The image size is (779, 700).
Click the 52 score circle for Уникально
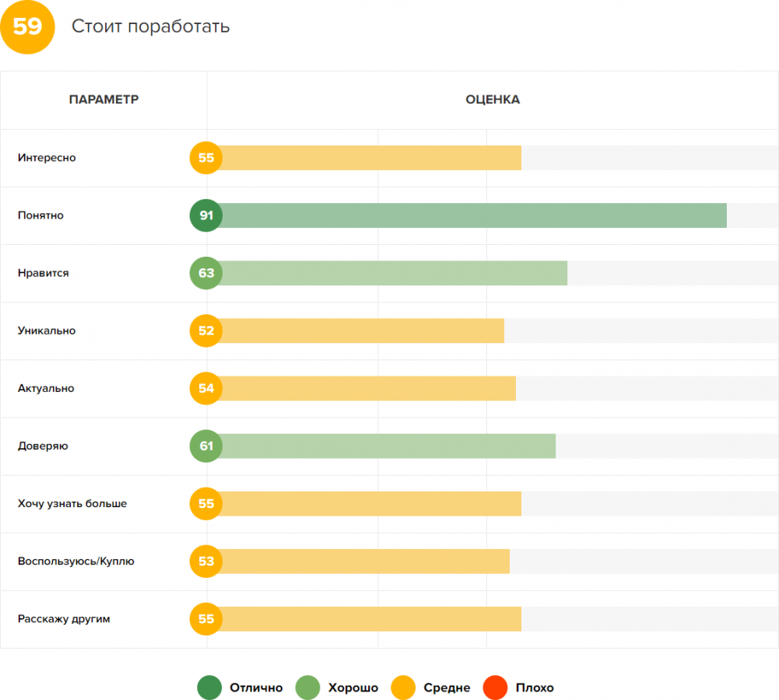click(x=206, y=331)
